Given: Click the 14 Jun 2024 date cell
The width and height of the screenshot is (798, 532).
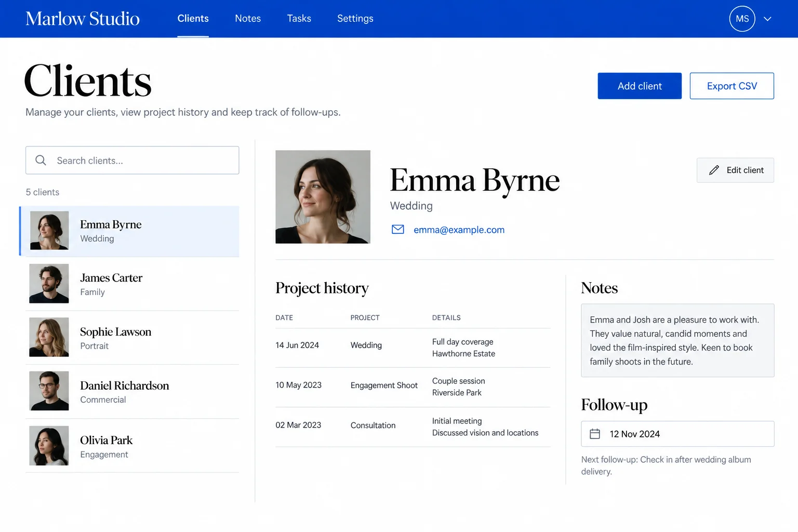Looking at the screenshot, I should tap(297, 345).
